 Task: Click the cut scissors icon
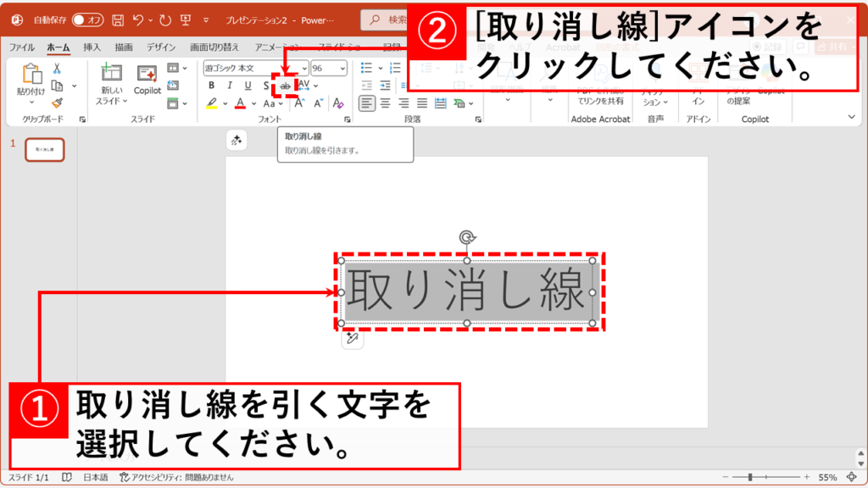tap(57, 69)
